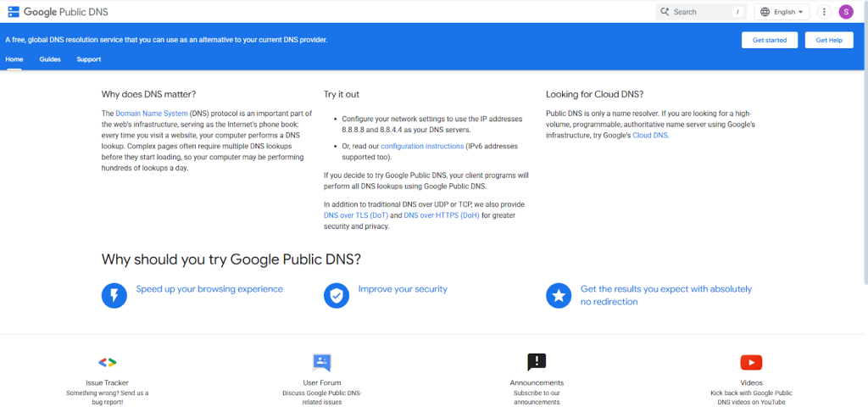Open Get the results you expect link
The width and height of the screenshot is (868, 418).
[x=666, y=295]
